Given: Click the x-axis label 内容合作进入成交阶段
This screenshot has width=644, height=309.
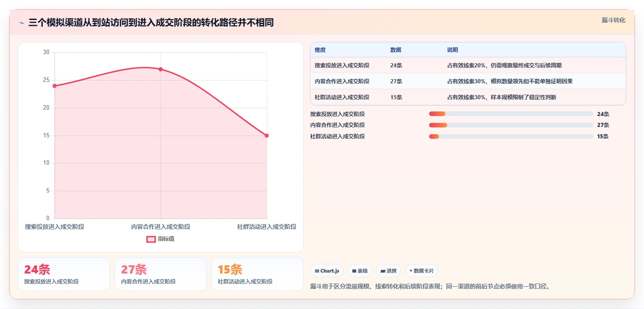Looking at the screenshot, I should click(x=160, y=227).
